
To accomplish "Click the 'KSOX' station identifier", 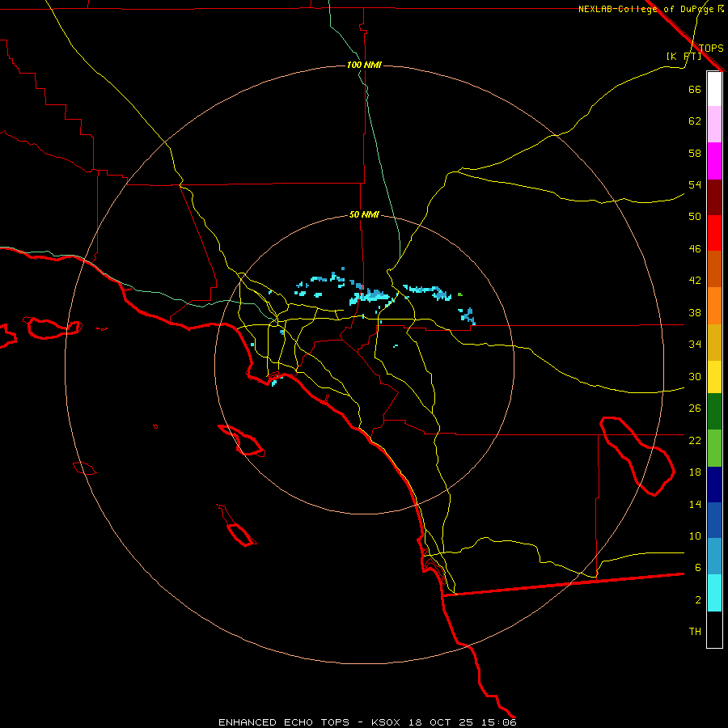I will 386,722.
